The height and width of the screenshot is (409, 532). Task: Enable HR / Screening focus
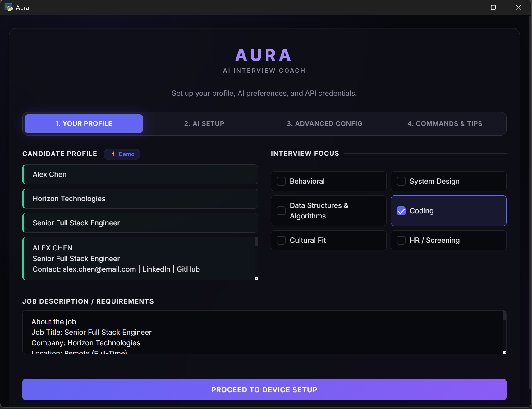(401, 240)
